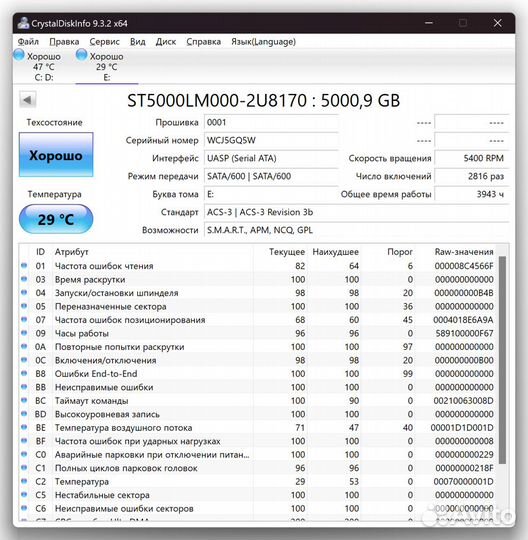This screenshot has height=540, width=528.
Task: Close the CrystalDiskInfo window
Action: [498, 23]
